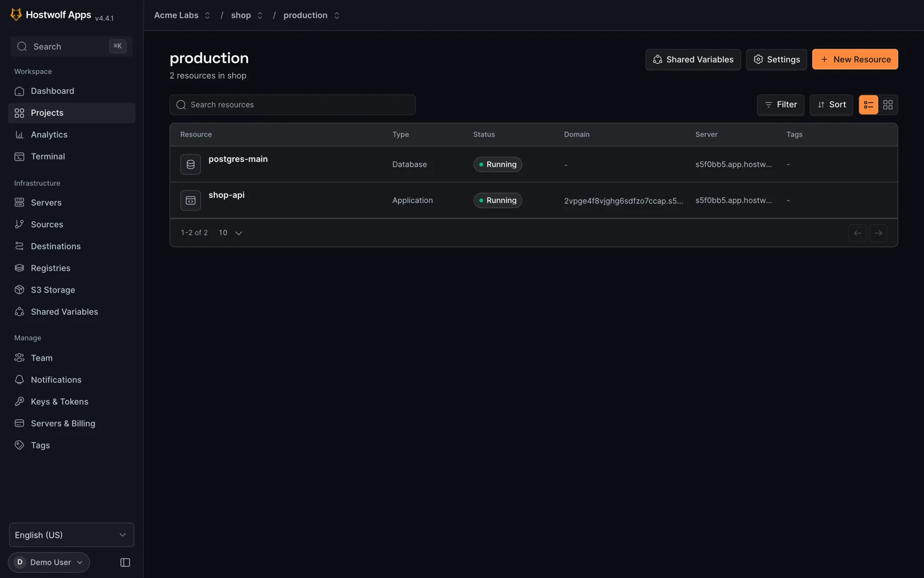The image size is (924, 578).
Task: Open the Filter options
Action: [781, 105]
